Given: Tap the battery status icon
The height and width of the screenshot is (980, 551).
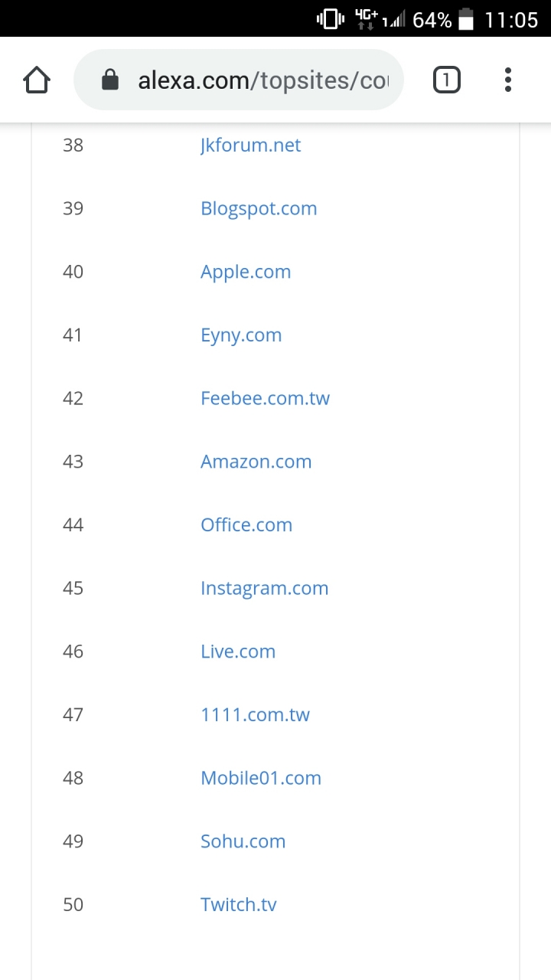Looking at the screenshot, I should pyautogui.click(x=466, y=19).
